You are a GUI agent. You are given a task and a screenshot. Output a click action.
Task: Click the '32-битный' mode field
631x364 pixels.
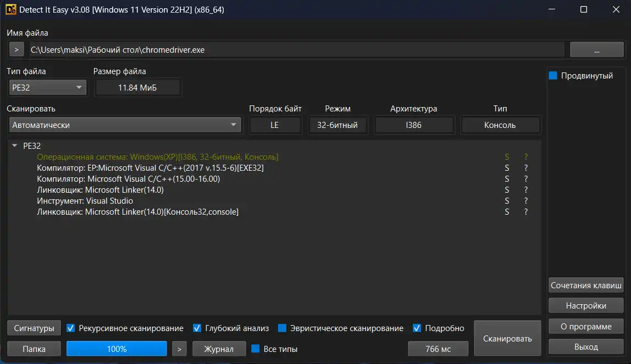pos(337,125)
